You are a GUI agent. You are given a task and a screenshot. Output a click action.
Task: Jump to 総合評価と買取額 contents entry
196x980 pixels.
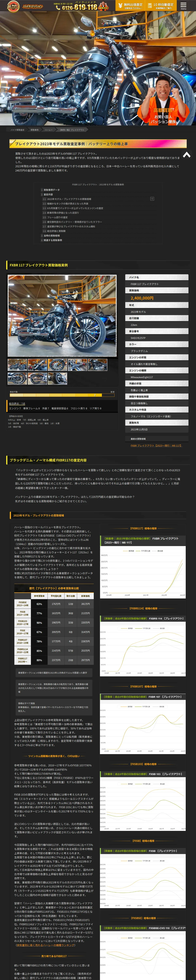(56, 231)
